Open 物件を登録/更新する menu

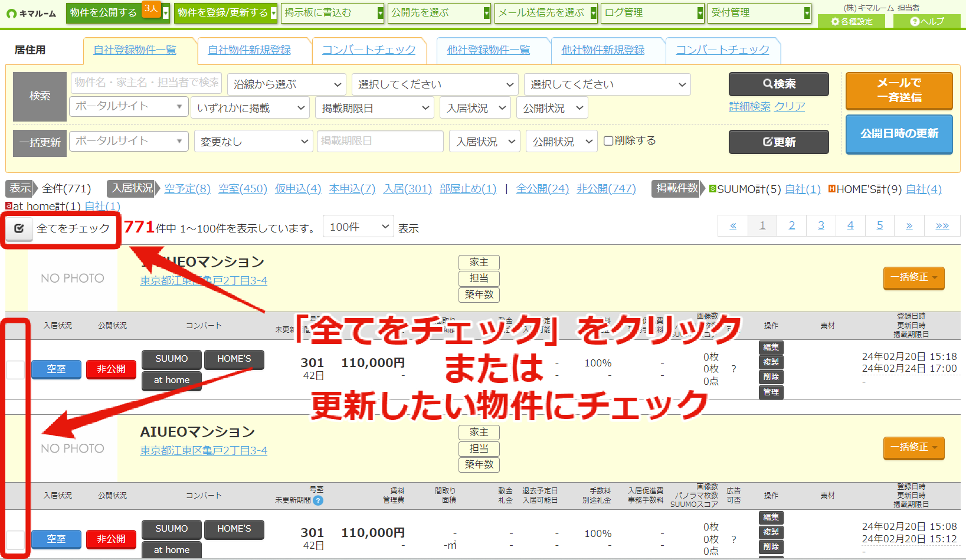pyautogui.click(x=225, y=12)
